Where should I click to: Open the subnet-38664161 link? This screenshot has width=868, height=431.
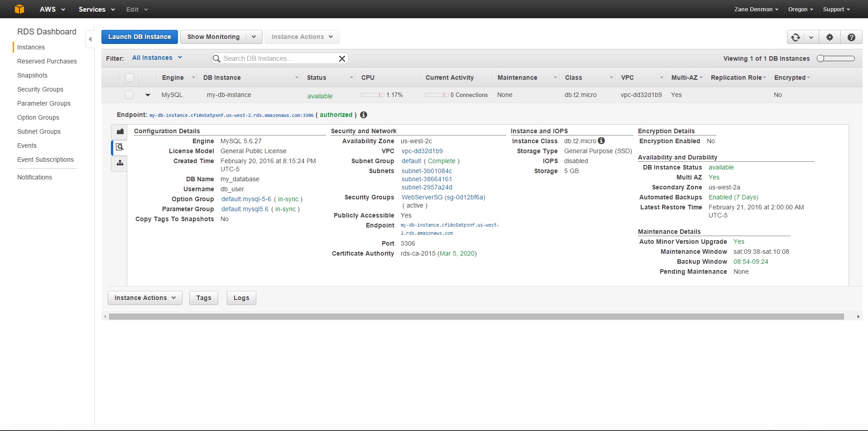(x=427, y=179)
